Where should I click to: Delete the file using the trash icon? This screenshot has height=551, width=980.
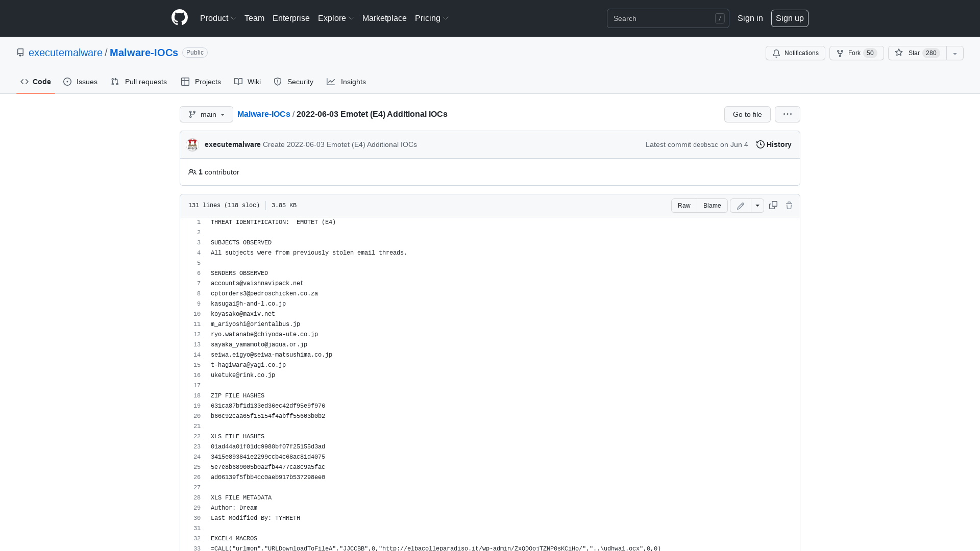[x=789, y=205]
